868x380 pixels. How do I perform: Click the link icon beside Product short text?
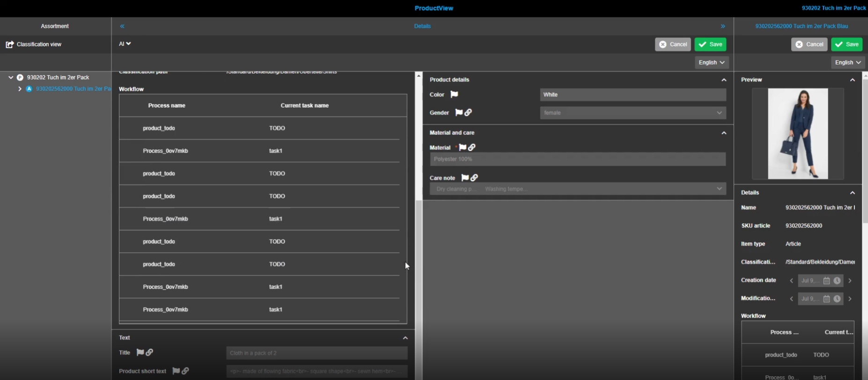click(185, 371)
